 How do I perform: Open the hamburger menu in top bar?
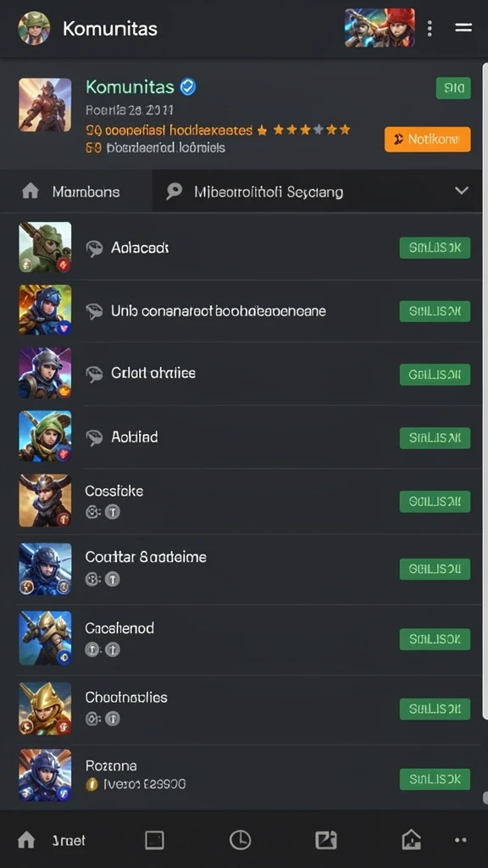[463, 27]
